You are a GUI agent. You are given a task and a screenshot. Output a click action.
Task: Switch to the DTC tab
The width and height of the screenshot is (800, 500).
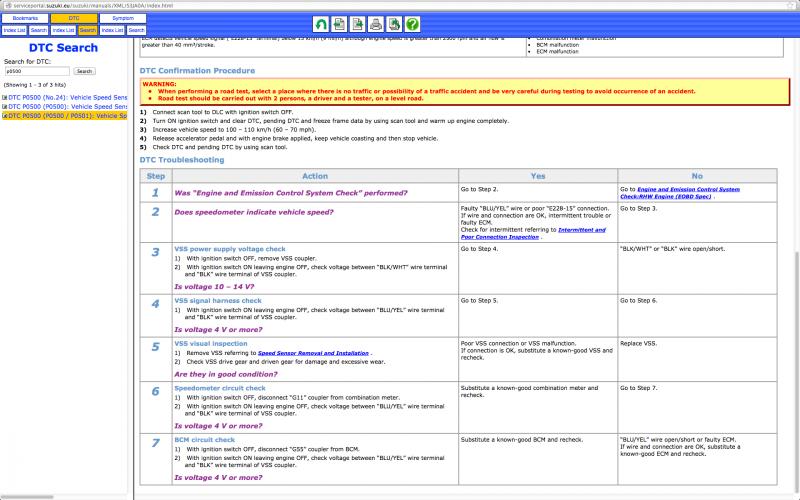(x=74, y=18)
